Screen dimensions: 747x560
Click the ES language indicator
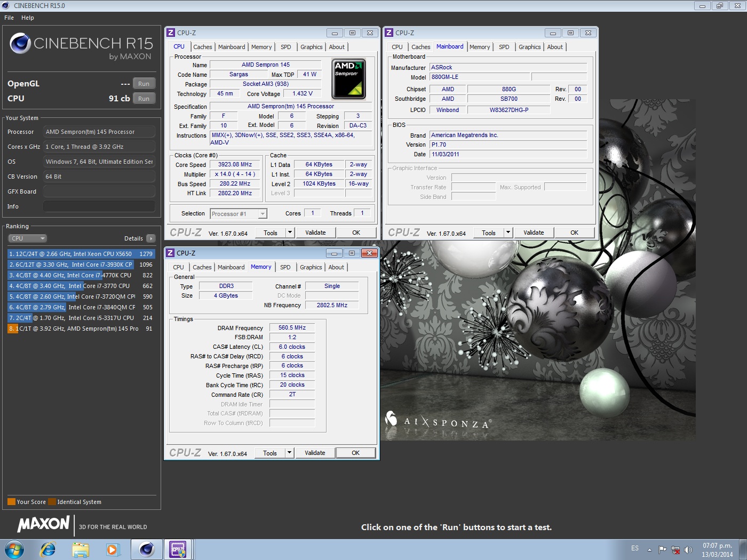pyautogui.click(x=635, y=548)
